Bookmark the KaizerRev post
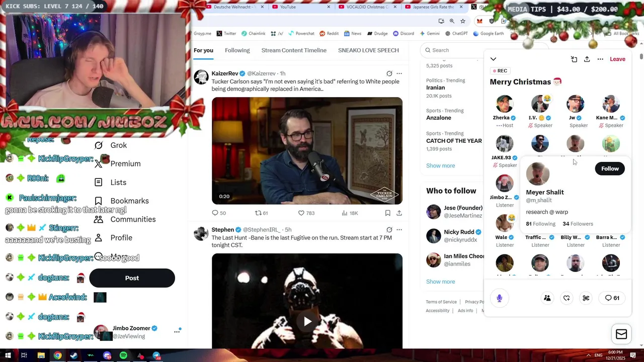The height and width of the screenshot is (362, 644). (x=387, y=213)
